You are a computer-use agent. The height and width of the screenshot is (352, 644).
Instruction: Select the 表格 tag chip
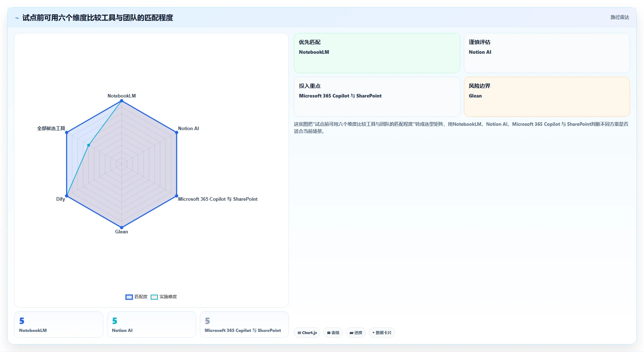click(x=333, y=333)
